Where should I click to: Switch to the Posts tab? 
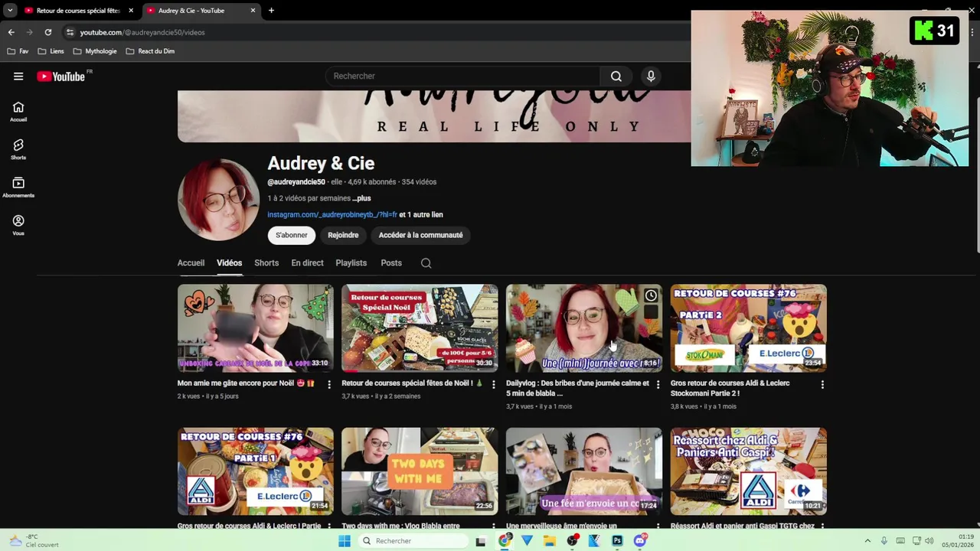pyautogui.click(x=391, y=263)
